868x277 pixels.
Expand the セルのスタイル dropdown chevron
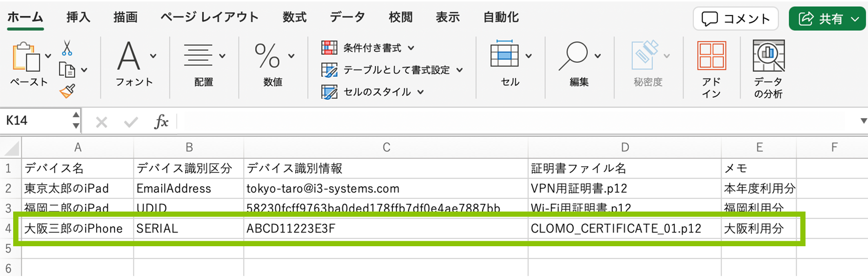[420, 92]
